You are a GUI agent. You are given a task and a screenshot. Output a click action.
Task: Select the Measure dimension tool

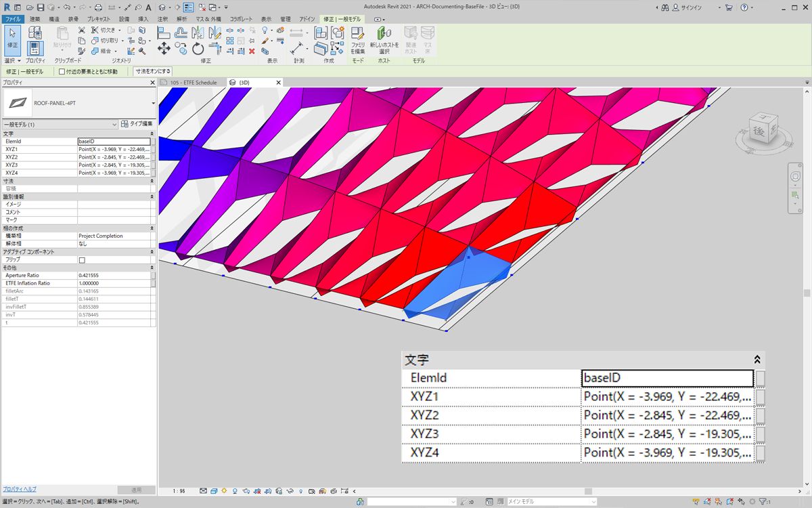pyautogui.click(x=297, y=48)
